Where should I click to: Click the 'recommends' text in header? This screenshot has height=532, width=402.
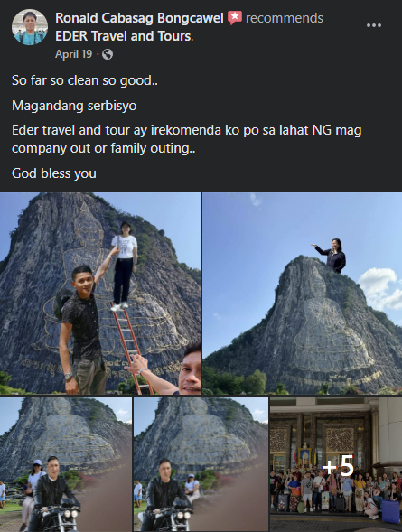pyautogui.click(x=285, y=18)
